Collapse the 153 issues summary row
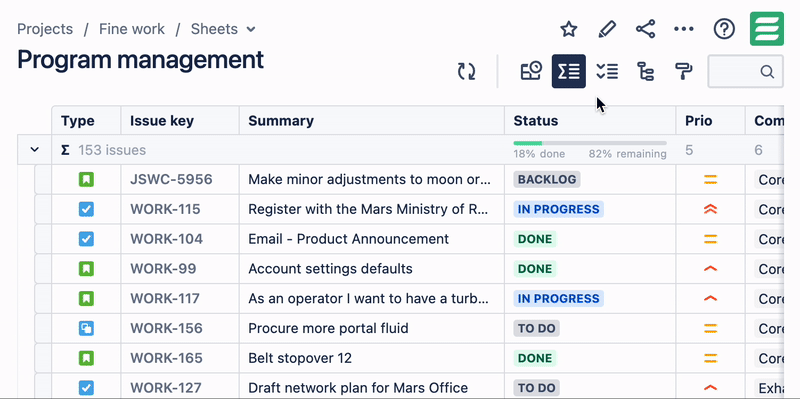This screenshot has height=399, width=800. tap(34, 150)
